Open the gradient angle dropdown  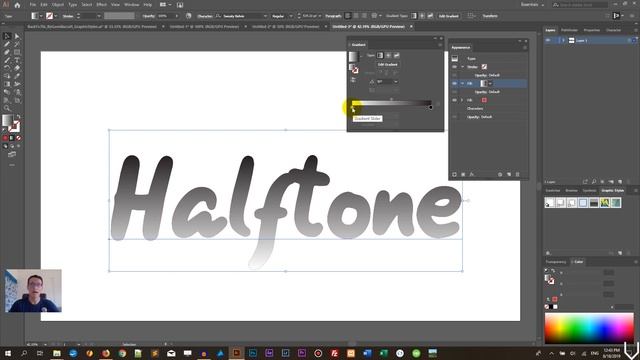[x=396, y=82]
